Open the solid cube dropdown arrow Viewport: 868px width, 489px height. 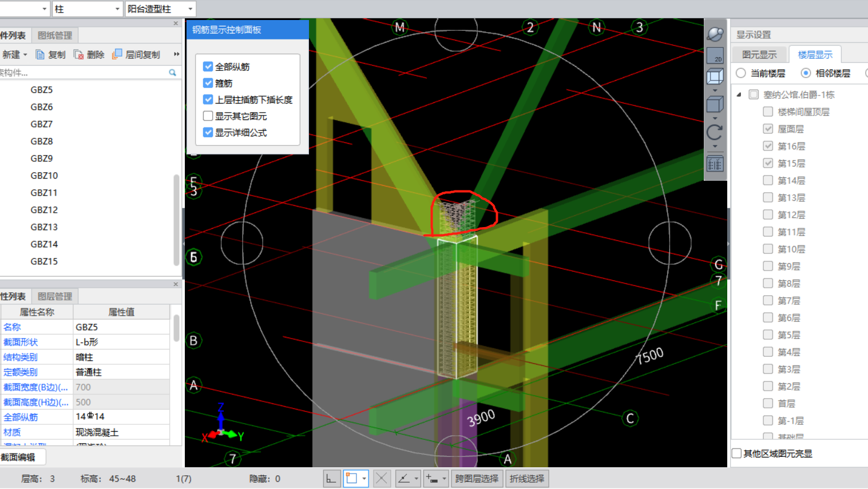(x=715, y=118)
